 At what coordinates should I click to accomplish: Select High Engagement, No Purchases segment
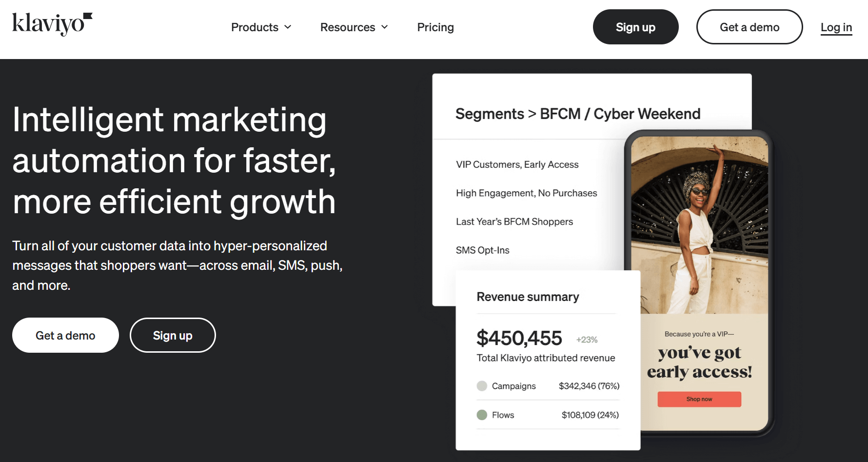527,193
